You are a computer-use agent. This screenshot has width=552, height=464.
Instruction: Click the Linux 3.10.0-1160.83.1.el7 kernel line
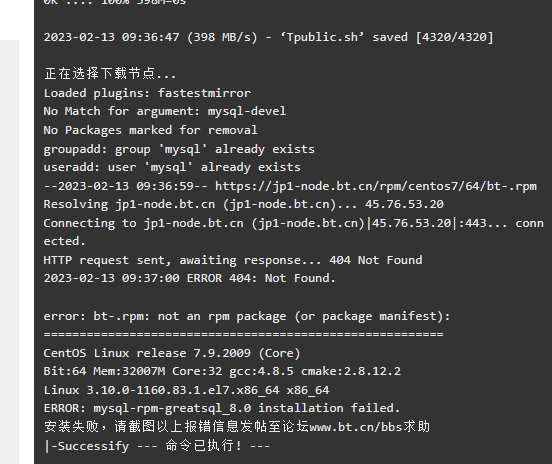187,390
